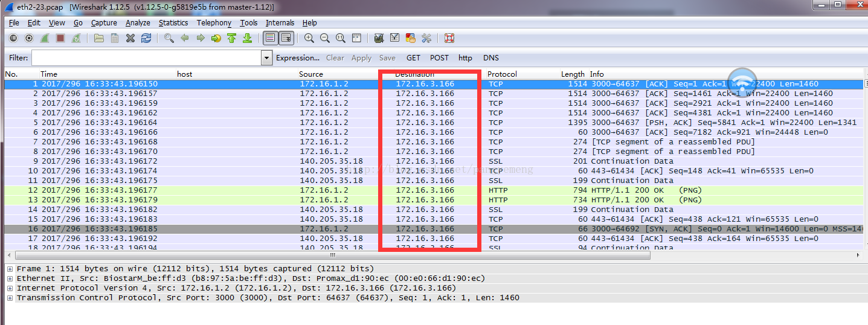Open the Statistics menu
The width and height of the screenshot is (868, 325).
click(173, 23)
